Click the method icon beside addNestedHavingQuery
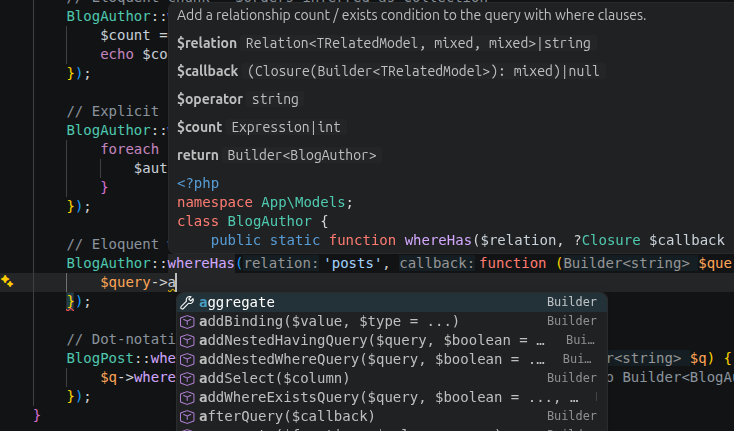 point(187,341)
